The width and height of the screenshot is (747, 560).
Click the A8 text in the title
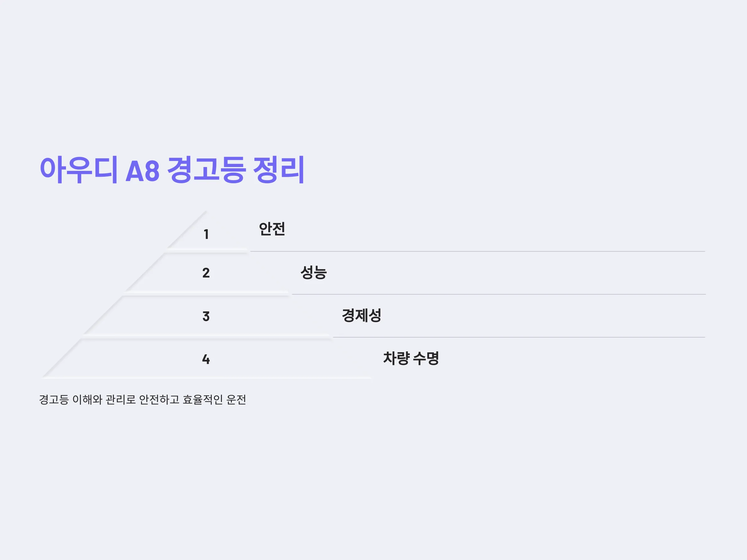click(143, 171)
